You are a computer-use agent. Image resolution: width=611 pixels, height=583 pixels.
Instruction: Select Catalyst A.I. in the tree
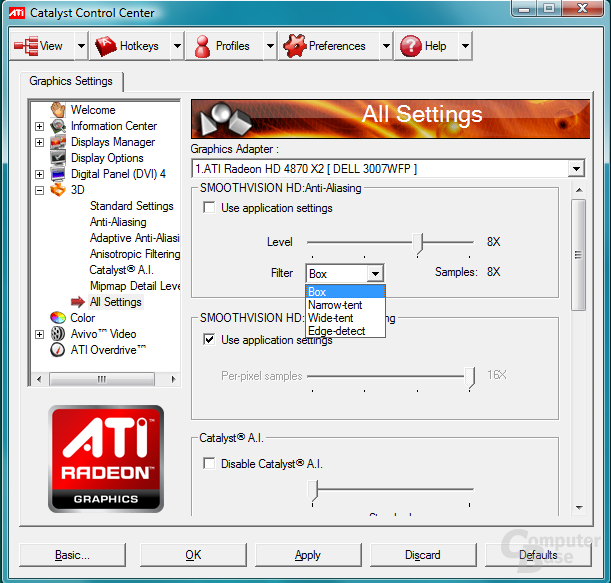[x=121, y=270]
